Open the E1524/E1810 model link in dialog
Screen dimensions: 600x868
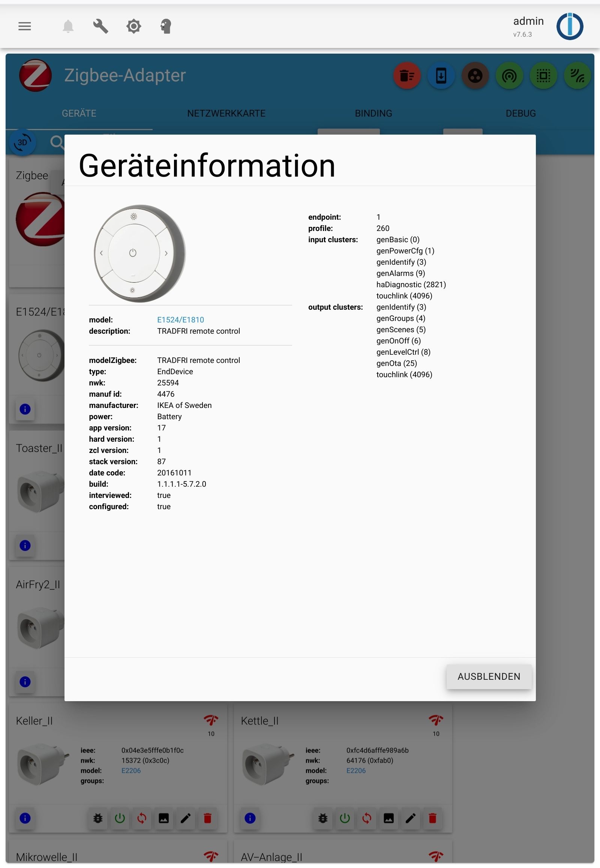click(x=180, y=320)
